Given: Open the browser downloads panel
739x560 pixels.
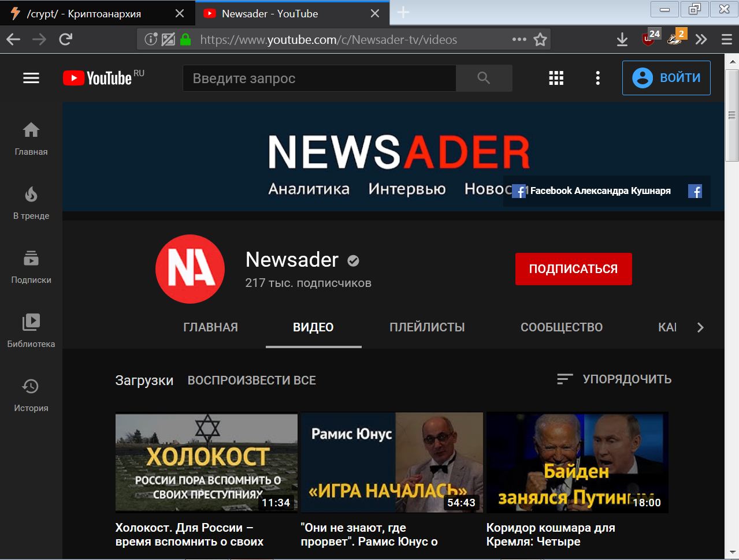Looking at the screenshot, I should click(622, 39).
